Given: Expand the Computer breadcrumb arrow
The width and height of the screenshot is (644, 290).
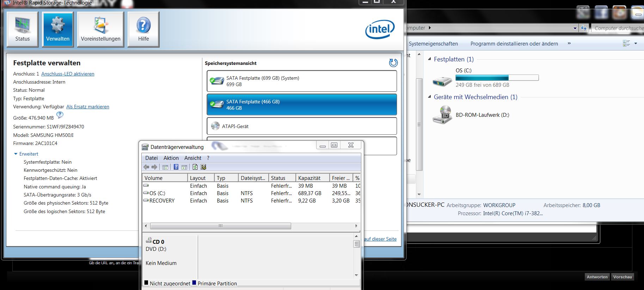Looking at the screenshot, I should pos(430,28).
